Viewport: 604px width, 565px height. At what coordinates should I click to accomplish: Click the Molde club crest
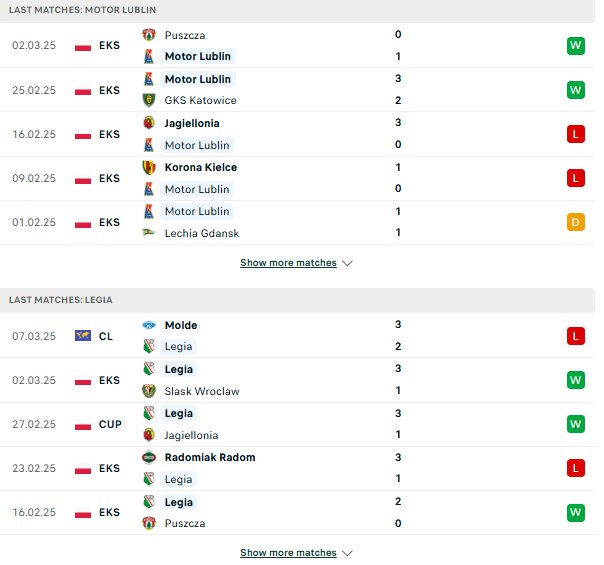pos(149,325)
